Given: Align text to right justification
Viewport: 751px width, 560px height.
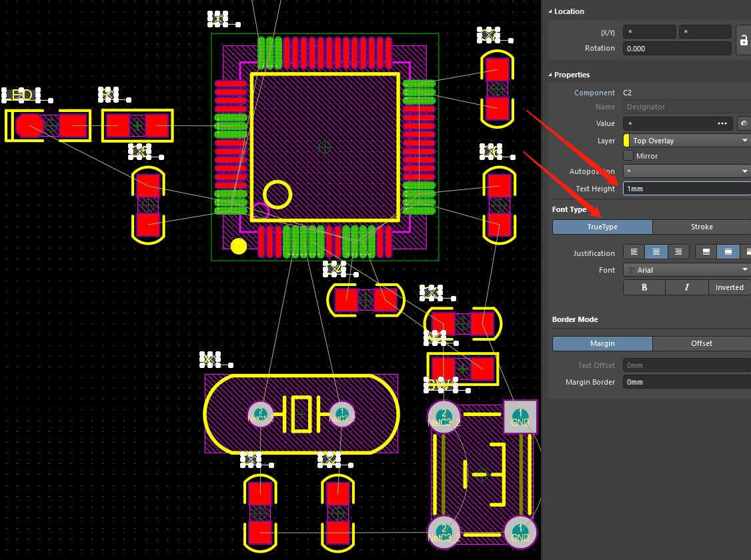Looking at the screenshot, I should click(678, 252).
